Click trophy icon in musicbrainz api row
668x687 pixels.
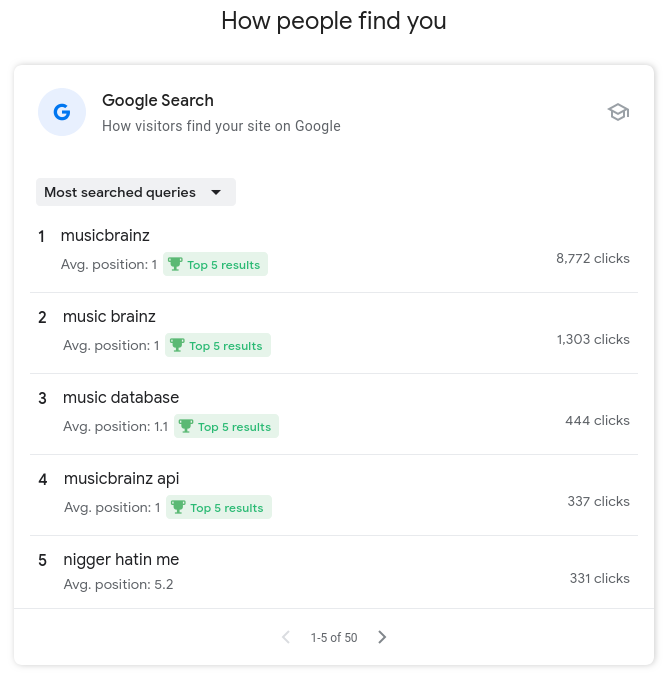tap(178, 508)
